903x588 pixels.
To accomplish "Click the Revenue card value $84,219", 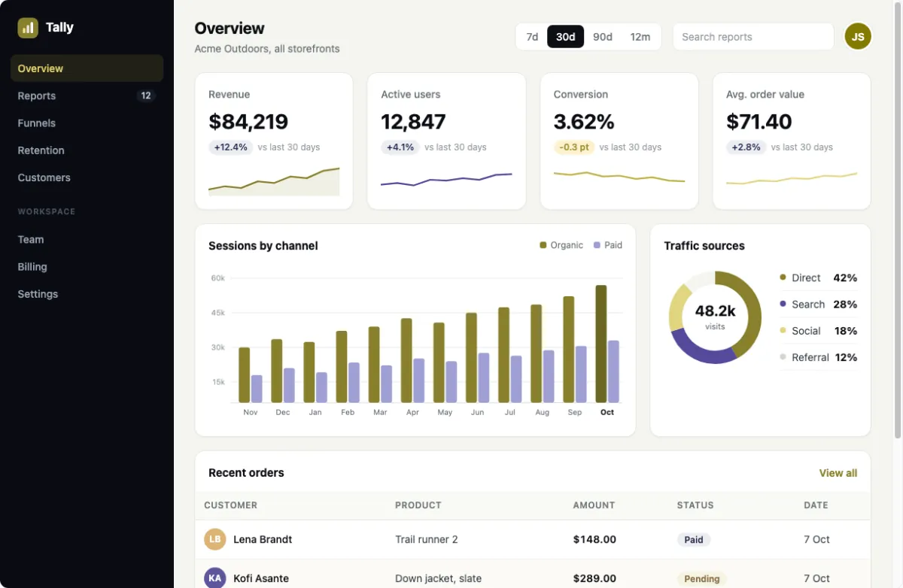I will (x=248, y=122).
